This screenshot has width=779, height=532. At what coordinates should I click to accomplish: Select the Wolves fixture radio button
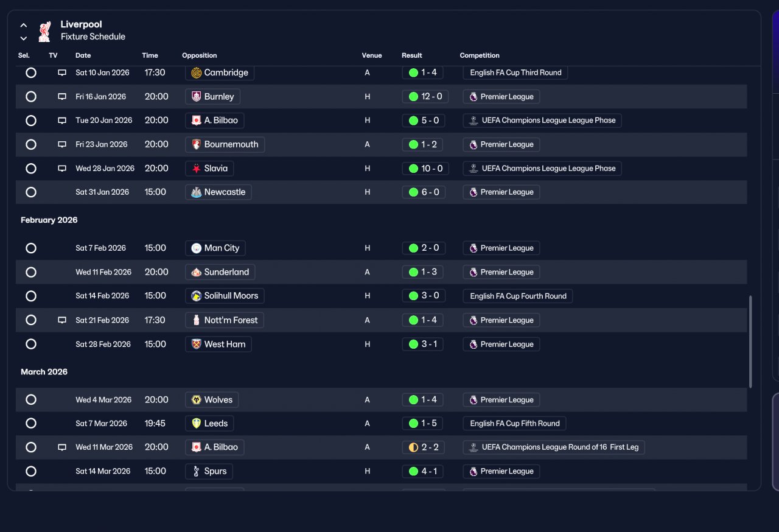tap(31, 400)
